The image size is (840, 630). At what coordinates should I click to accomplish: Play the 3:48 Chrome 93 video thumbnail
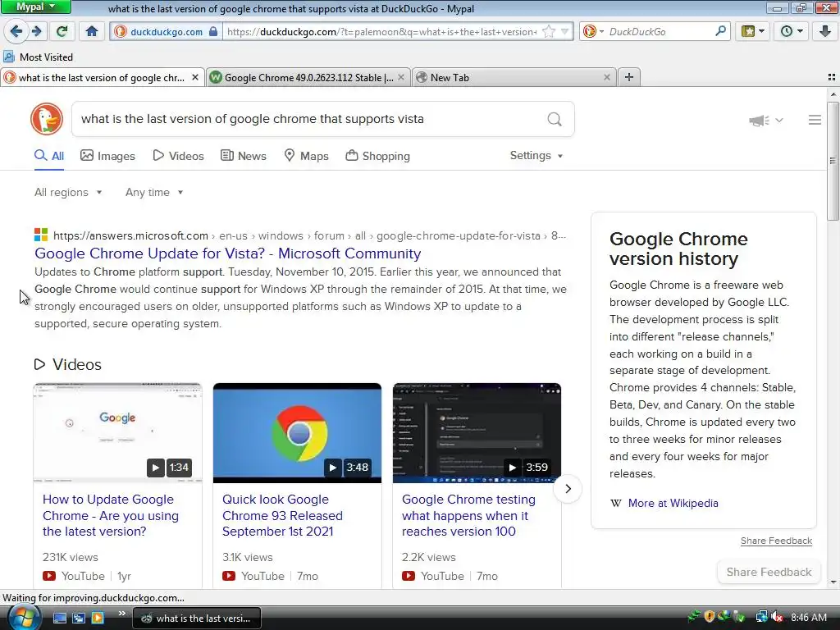tap(297, 433)
